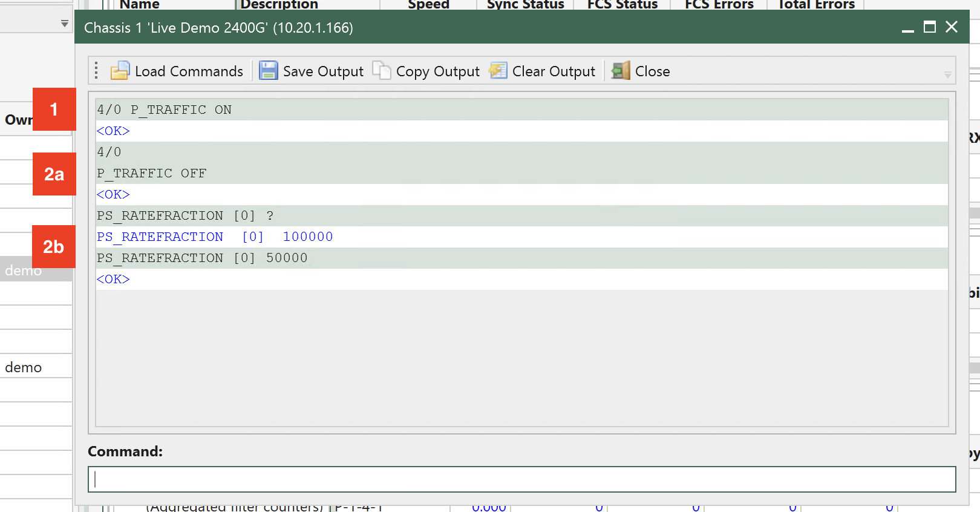Click the toolbar grip handle dots

click(x=96, y=71)
